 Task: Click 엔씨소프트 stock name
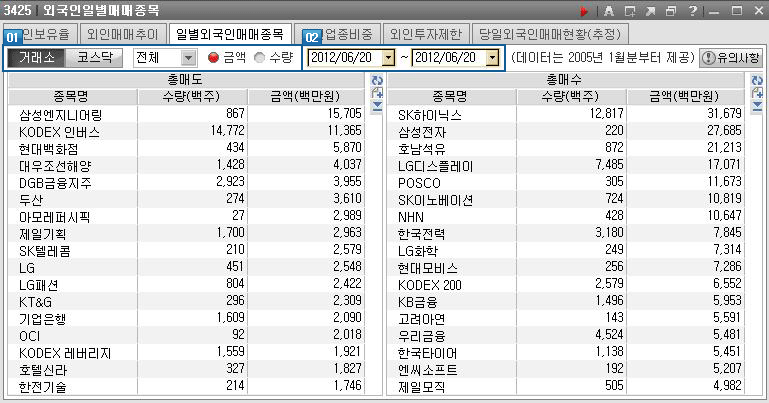pyautogui.click(x=428, y=370)
